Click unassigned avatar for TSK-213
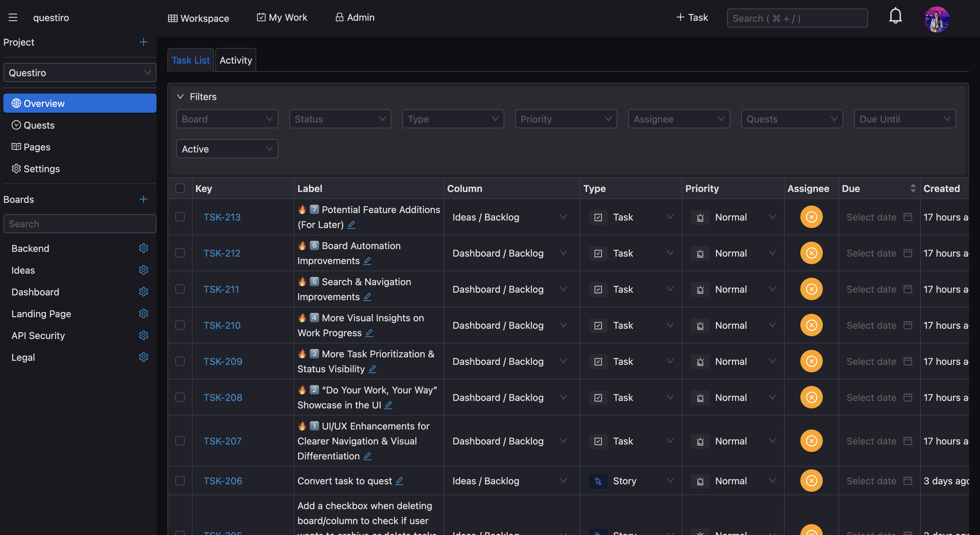The width and height of the screenshot is (980, 535). (811, 217)
